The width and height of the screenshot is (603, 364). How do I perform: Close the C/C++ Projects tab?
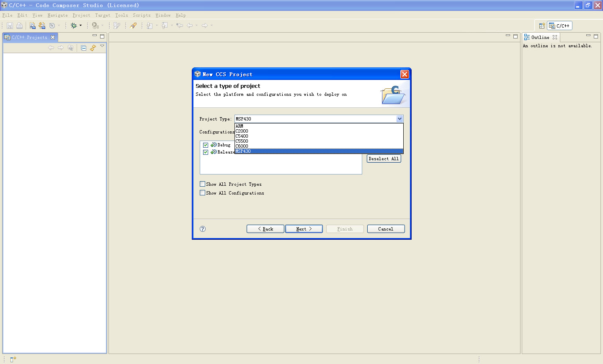click(x=53, y=37)
